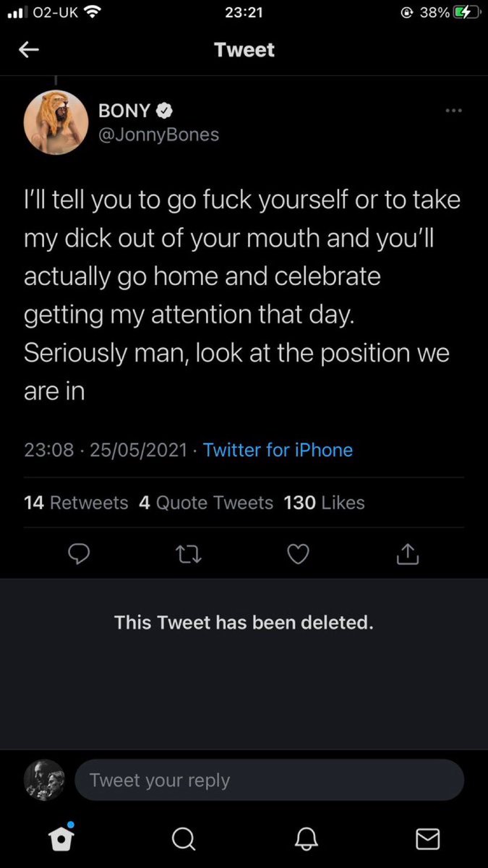Viewport: 488px width, 868px height.
Task: Open the three-dot tweet options menu
Action: pos(453,111)
